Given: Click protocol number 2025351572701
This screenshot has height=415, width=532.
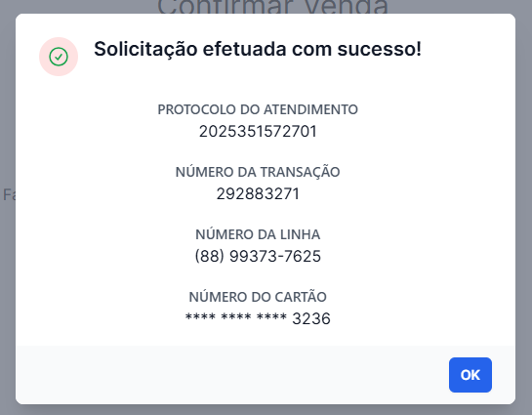Looking at the screenshot, I should pos(258,131).
